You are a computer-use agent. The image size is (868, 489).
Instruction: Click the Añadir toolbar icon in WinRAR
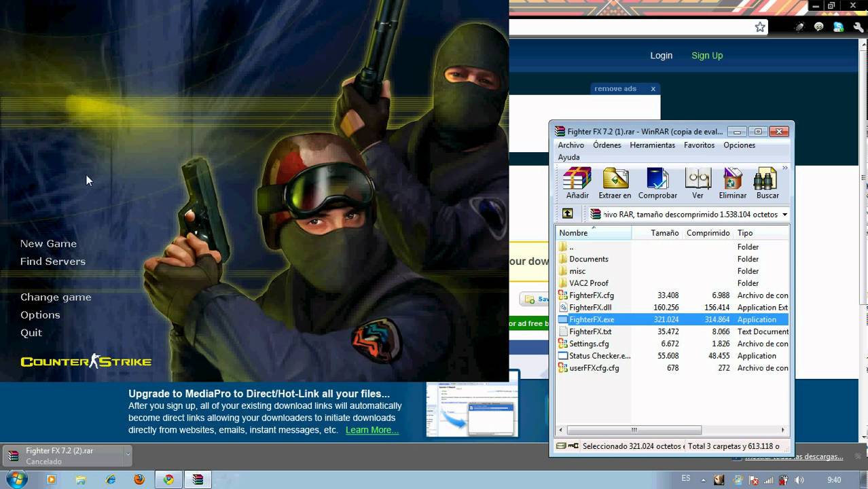(577, 183)
